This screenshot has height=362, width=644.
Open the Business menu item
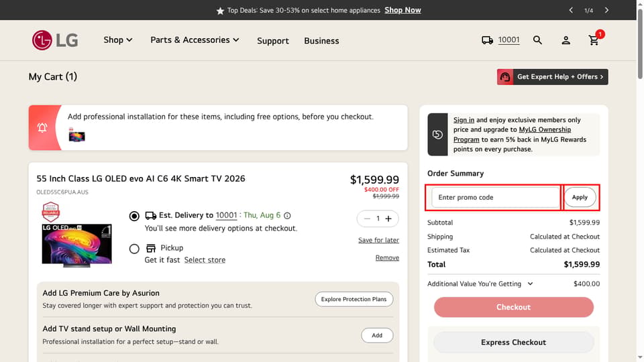click(x=321, y=41)
